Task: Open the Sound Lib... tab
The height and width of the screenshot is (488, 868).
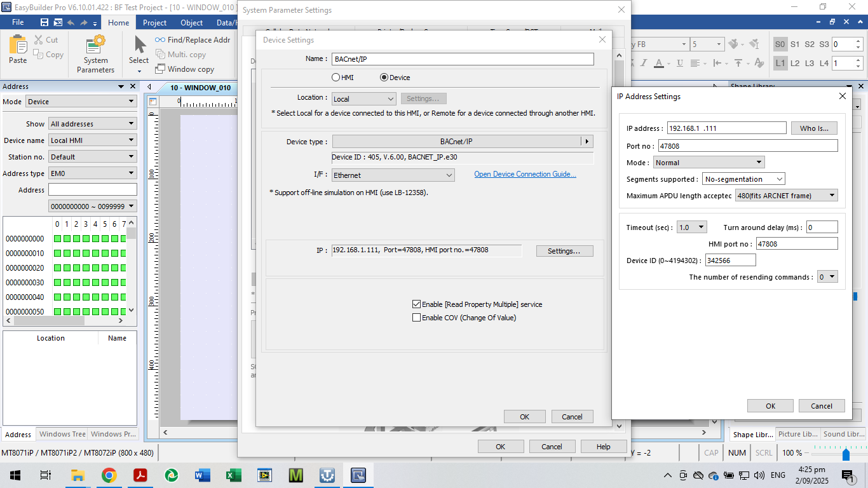Action: 843,434
